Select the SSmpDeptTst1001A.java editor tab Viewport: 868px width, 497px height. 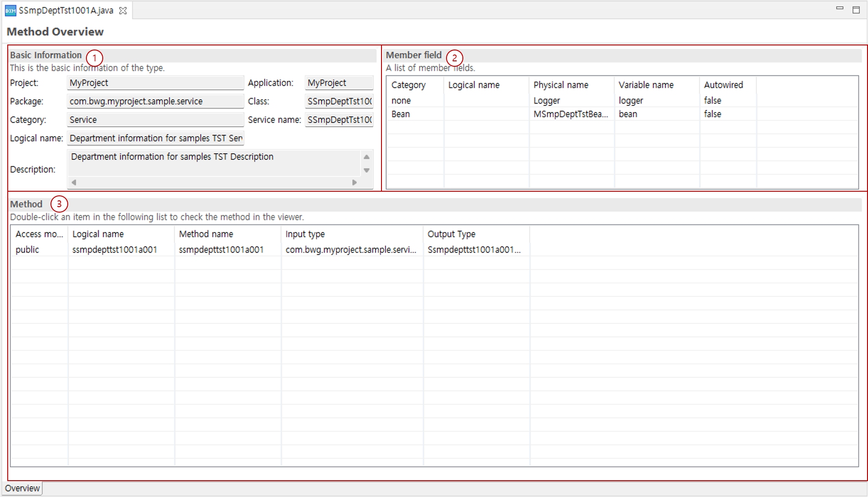[66, 10]
